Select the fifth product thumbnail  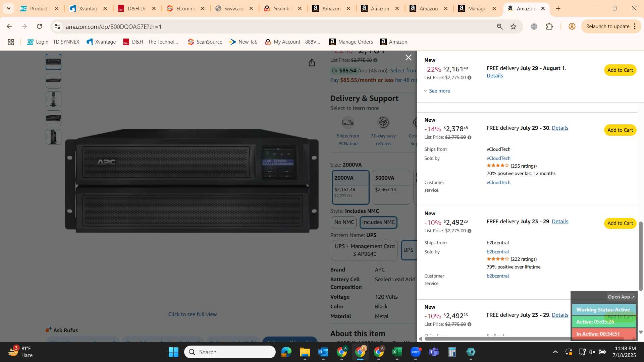(x=53, y=137)
